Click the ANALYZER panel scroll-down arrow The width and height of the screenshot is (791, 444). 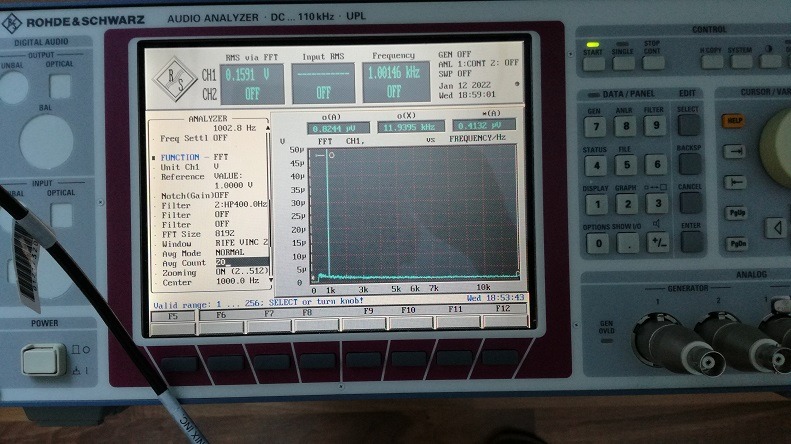pos(271,280)
